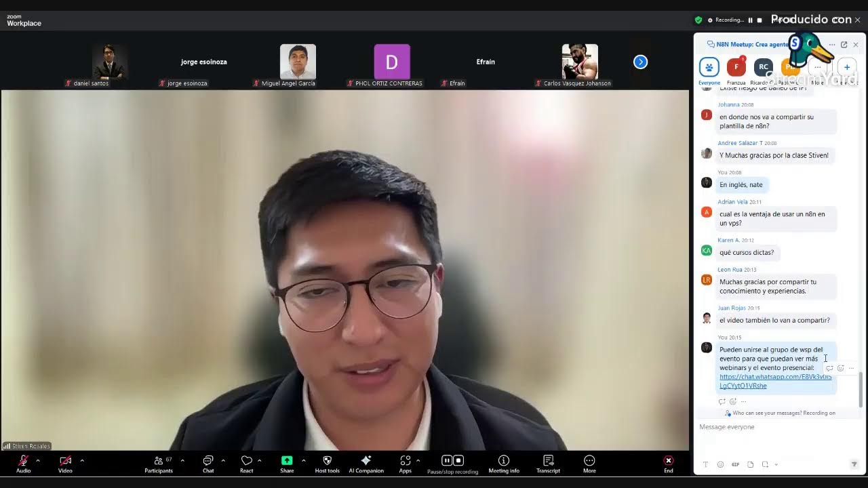Open the WhatsApp group link in chat
This screenshot has width=868, height=488.
[x=776, y=381]
